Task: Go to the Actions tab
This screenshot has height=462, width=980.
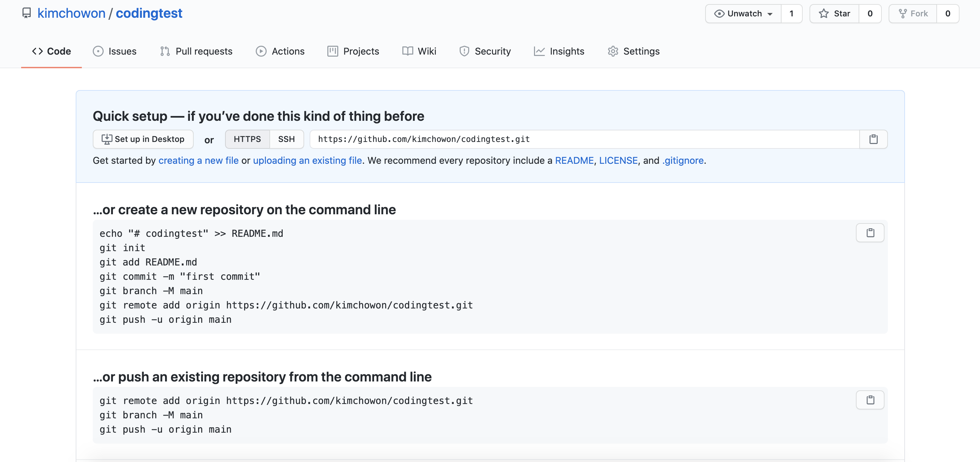Action: pyautogui.click(x=280, y=51)
